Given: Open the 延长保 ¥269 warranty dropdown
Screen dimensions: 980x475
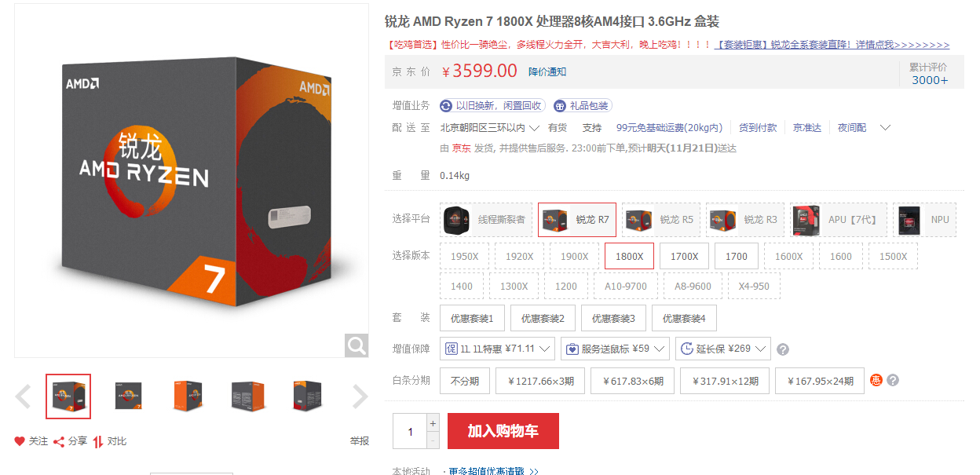Looking at the screenshot, I should (x=722, y=349).
